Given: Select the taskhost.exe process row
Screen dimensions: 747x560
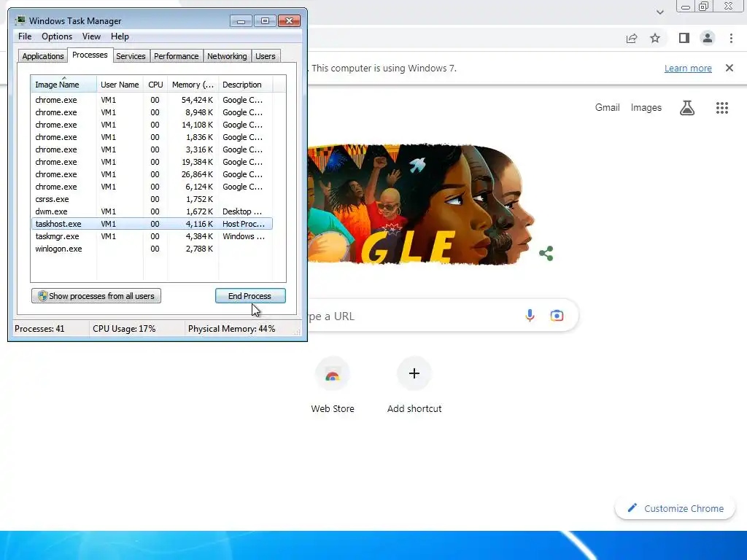Looking at the screenshot, I should click(x=152, y=224).
